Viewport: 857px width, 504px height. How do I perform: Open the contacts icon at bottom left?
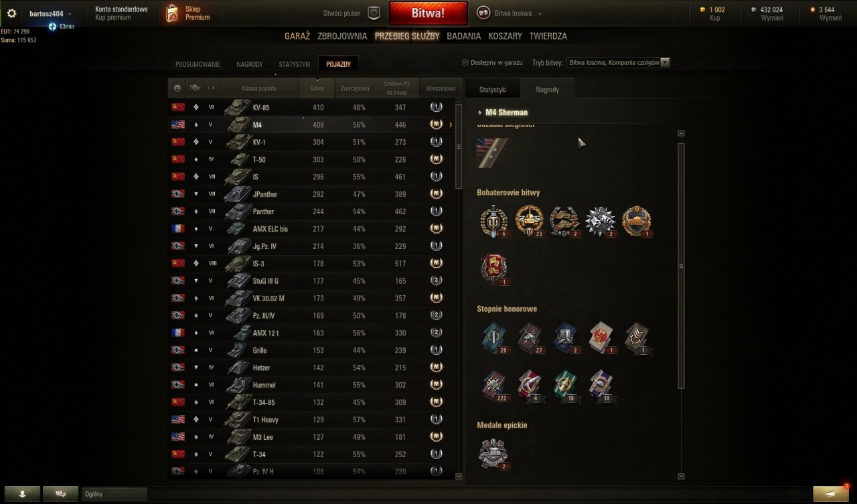click(x=22, y=494)
